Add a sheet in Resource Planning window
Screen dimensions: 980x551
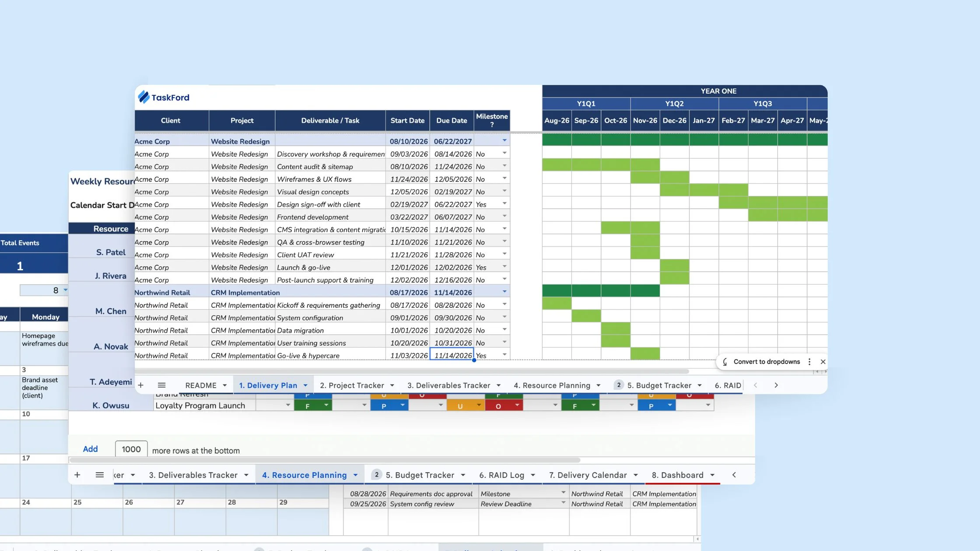(x=77, y=475)
